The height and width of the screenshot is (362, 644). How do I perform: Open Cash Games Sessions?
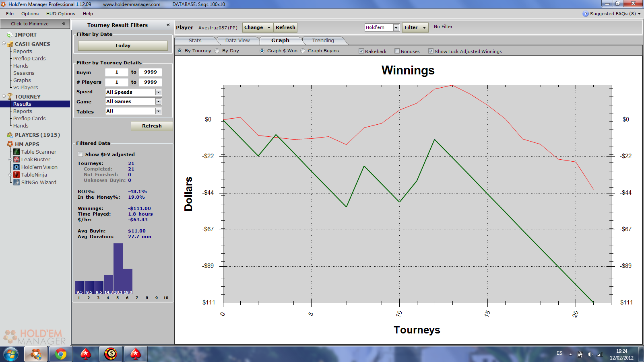tap(24, 73)
